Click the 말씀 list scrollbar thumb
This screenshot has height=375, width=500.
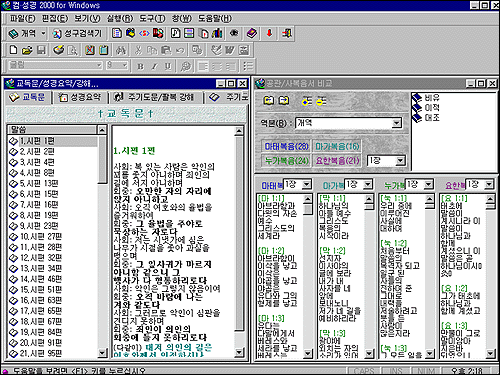[103, 159]
